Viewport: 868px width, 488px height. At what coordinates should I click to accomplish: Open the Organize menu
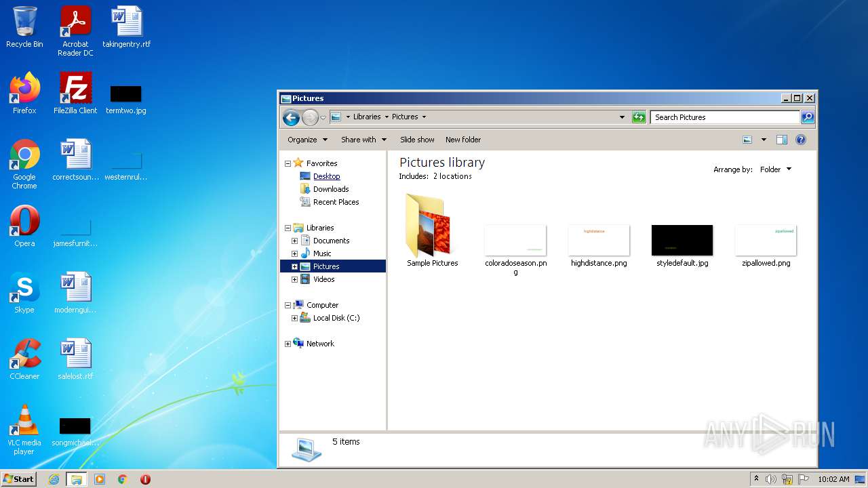point(307,140)
